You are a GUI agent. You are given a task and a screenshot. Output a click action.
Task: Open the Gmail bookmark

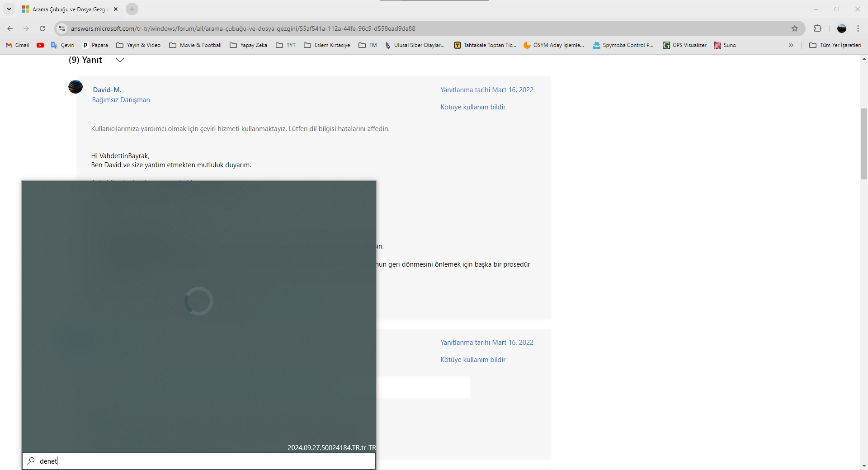18,45
